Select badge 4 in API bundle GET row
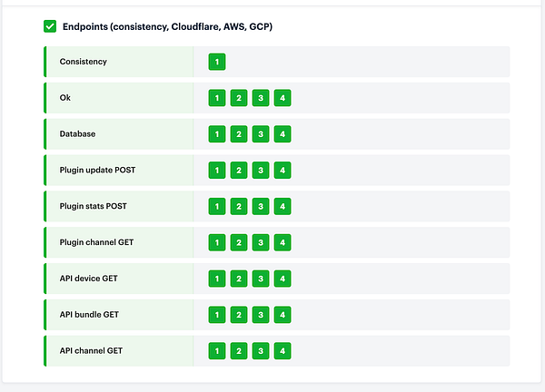The width and height of the screenshot is (545, 392). click(x=282, y=315)
